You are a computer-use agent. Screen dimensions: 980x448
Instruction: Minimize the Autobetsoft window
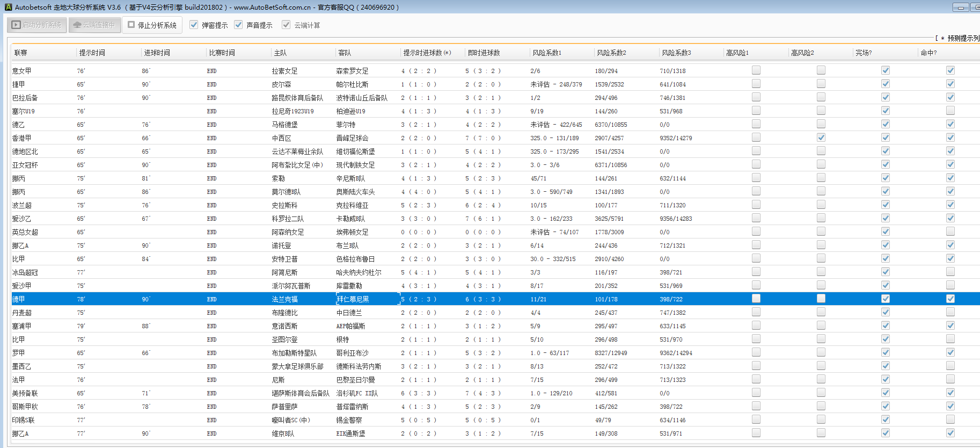[x=960, y=7]
